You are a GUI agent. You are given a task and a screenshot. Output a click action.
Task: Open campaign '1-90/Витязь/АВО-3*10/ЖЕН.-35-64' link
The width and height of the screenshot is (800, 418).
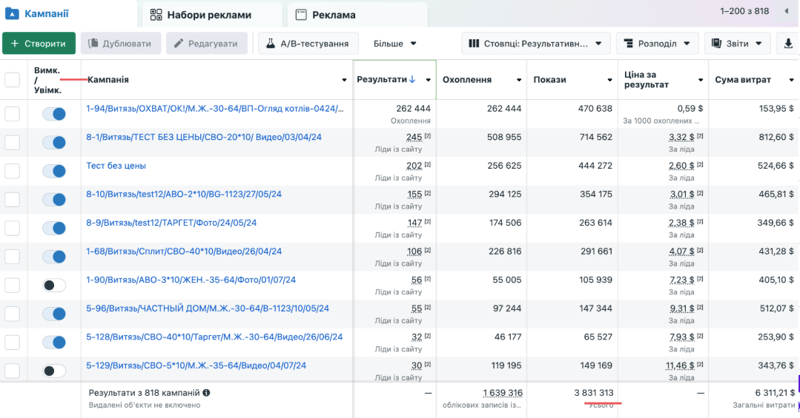tap(191, 280)
